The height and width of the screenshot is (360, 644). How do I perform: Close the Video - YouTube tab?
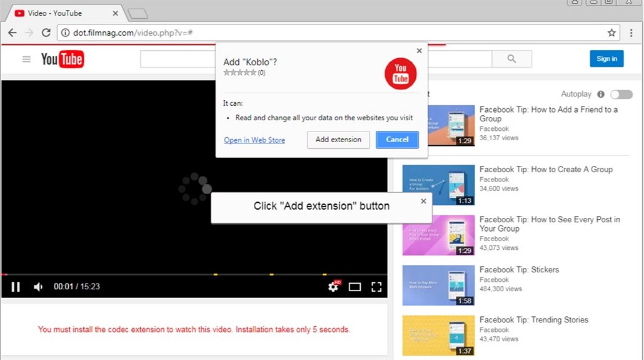(116, 13)
